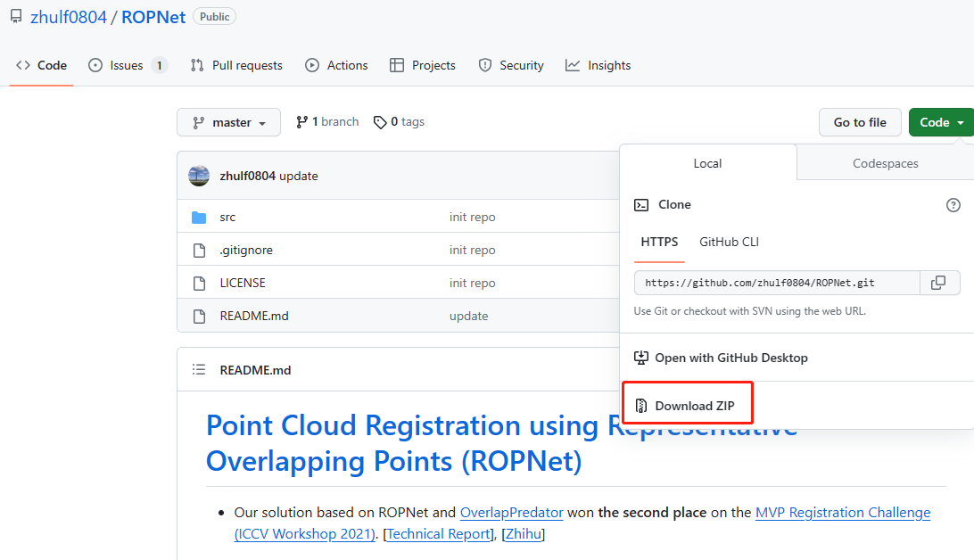Click the zip icon beside Download ZIP
This screenshot has width=974, height=560.
coord(641,406)
